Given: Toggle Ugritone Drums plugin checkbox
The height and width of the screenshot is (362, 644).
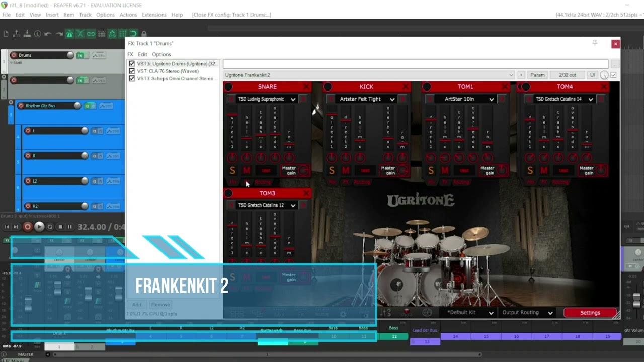Looking at the screenshot, I should pyautogui.click(x=132, y=64).
